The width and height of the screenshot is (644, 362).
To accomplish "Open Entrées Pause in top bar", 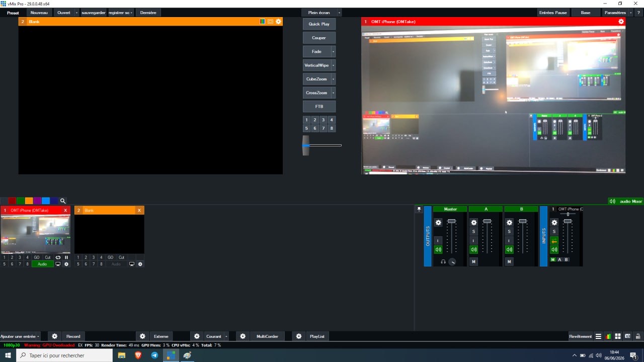I will (553, 13).
